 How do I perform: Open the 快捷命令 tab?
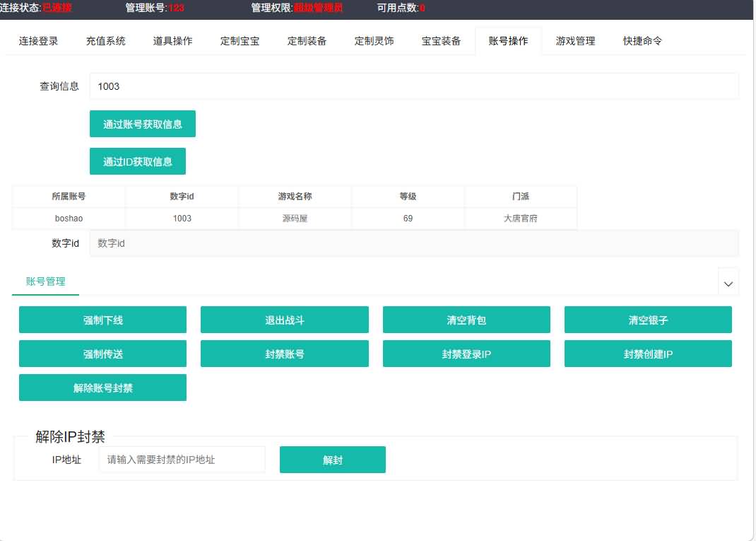(643, 41)
